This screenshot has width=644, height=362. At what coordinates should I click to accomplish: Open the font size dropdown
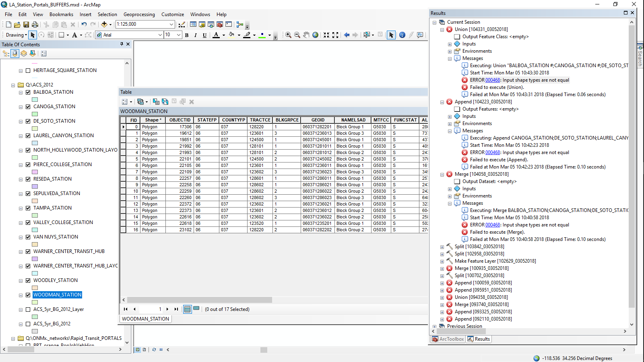pyautogui.click(x=179, y=35)
